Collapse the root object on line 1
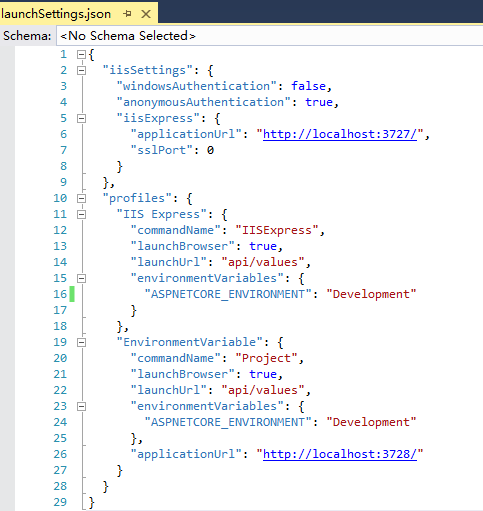 81,55
